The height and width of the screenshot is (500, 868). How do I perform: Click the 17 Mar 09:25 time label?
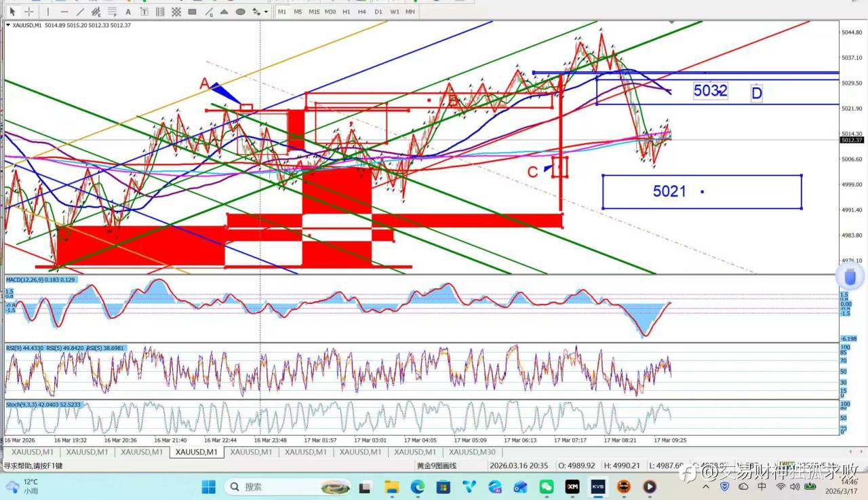tap(670, 440)
